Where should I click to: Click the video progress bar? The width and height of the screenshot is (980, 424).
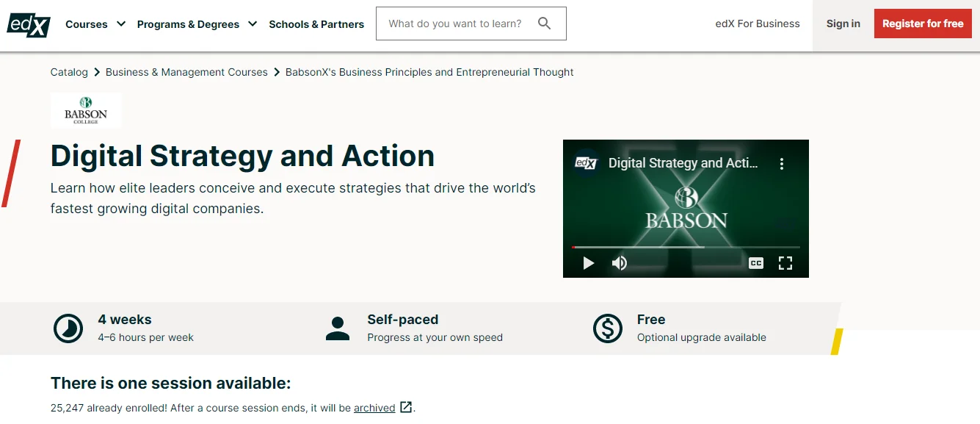point(686,247)
